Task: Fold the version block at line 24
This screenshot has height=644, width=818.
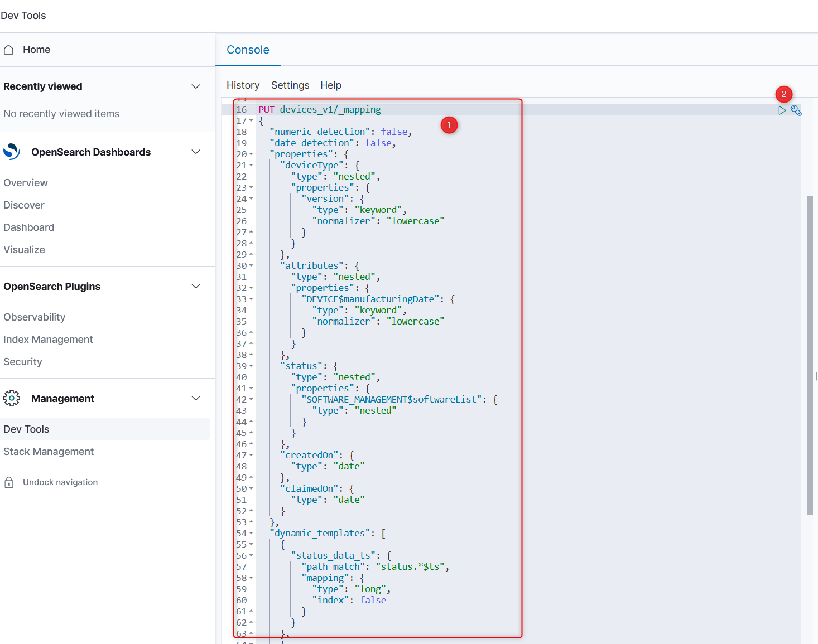Action: coord(251,198)
